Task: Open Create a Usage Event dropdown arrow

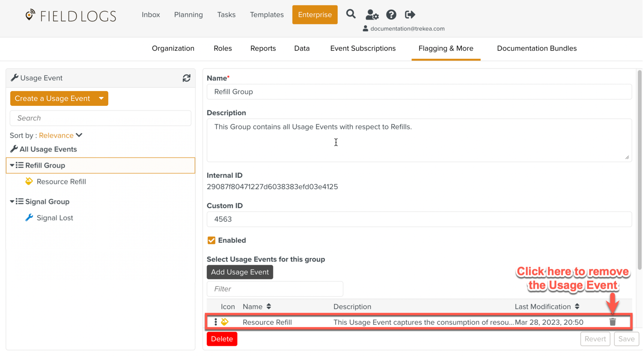Action: coord(101,98)
